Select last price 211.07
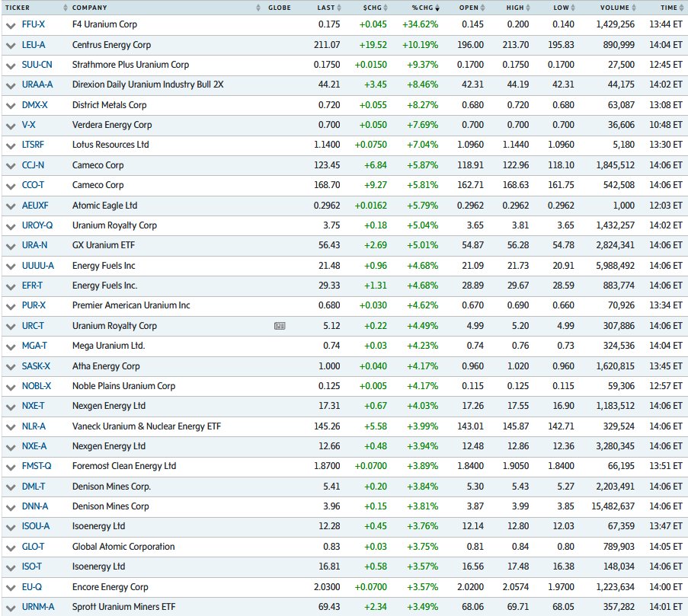 click(x=327, y=45)
